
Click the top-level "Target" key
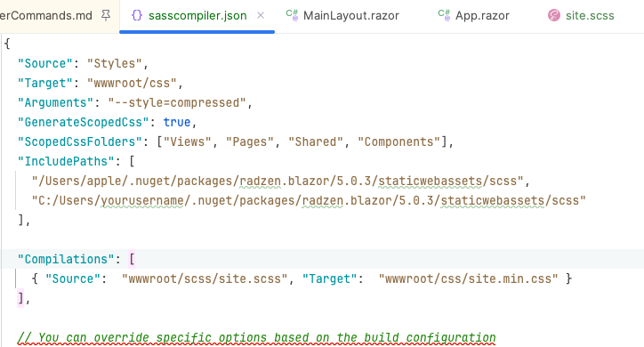pos(45,84)
